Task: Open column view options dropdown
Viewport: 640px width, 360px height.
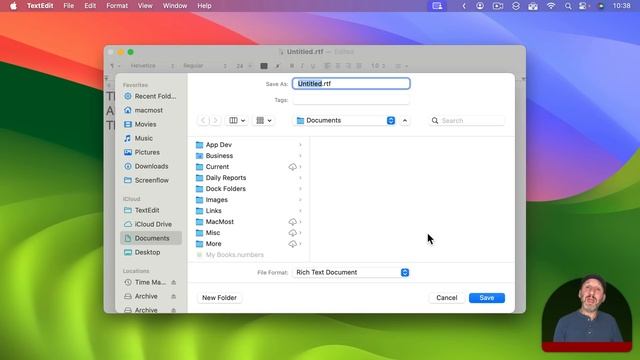Action: coord(237,120)
